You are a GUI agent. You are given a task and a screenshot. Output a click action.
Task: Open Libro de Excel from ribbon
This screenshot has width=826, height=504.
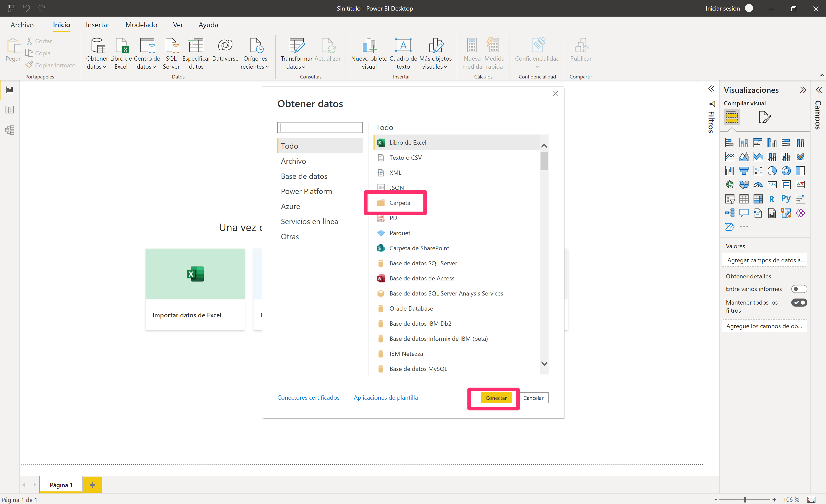click(121, 54)
